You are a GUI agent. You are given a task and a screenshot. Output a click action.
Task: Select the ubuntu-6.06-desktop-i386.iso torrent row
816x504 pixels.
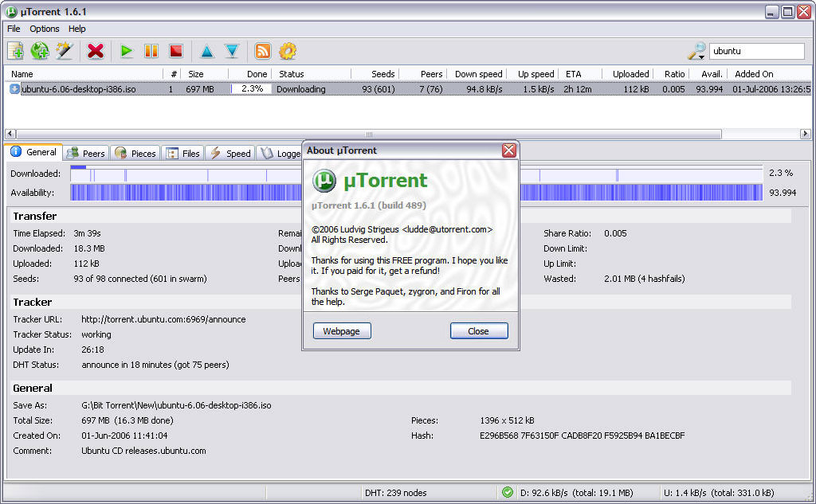408,89
